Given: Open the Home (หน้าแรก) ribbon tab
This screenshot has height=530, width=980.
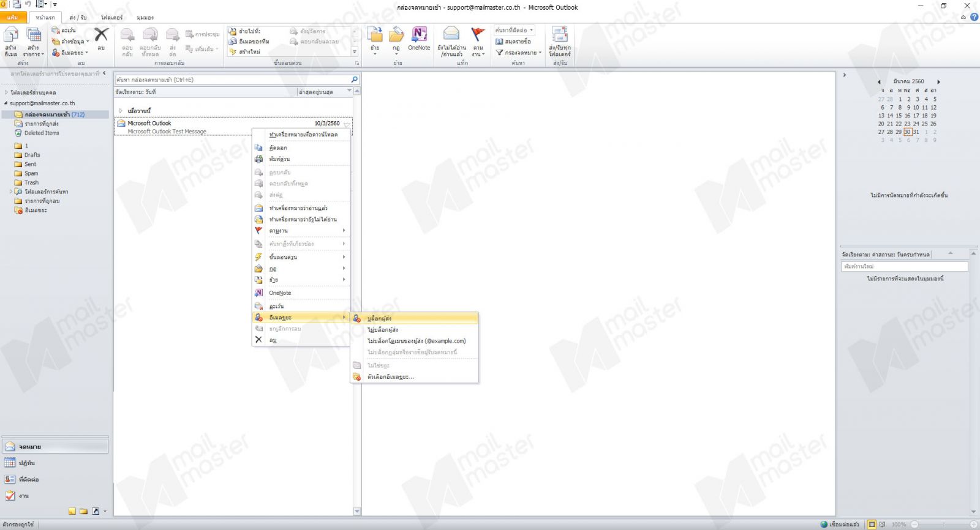Looking at the screenshot, I should (45, 17).
